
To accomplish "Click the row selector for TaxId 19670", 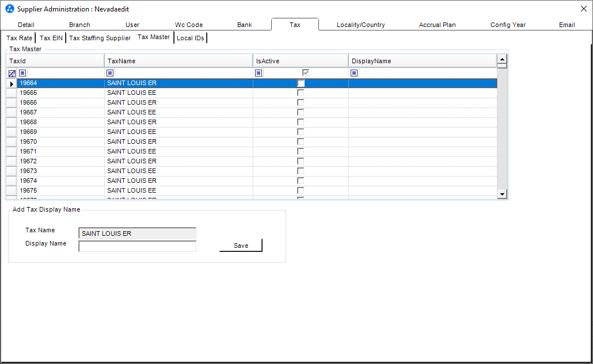I will [12, 142].
